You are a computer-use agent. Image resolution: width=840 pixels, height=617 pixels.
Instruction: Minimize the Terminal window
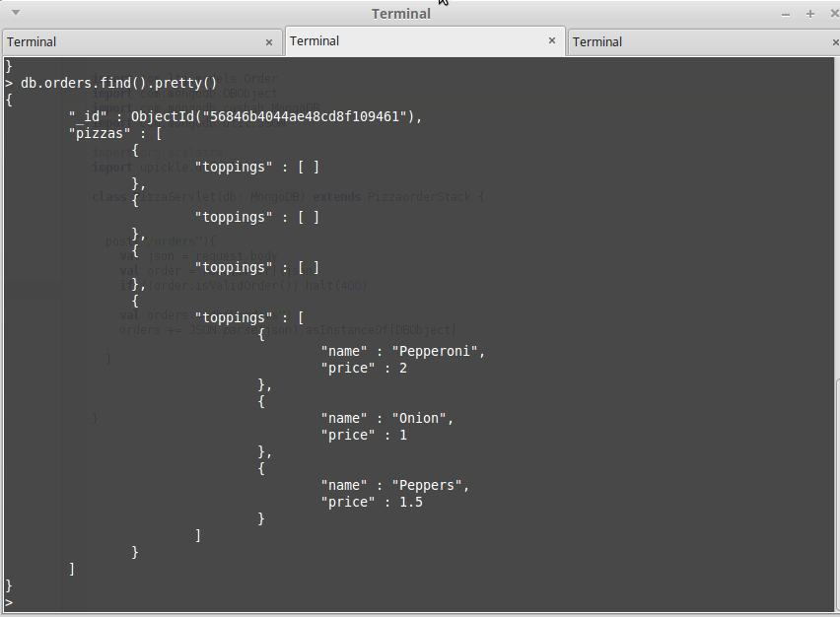click(x=786, y=14)
